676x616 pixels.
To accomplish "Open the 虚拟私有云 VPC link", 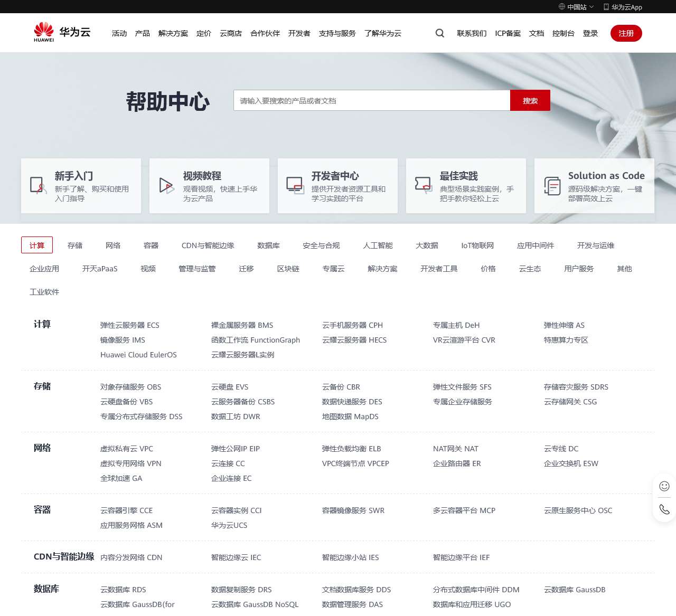I will (127, 449).
